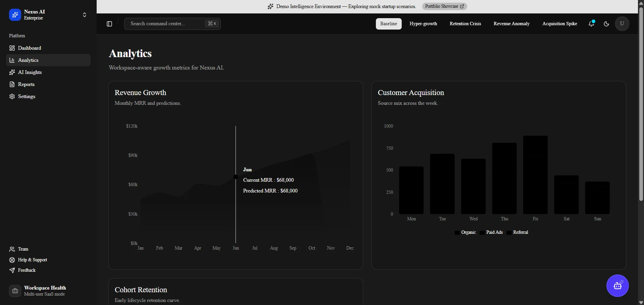Click the scrollbar down arrow
The image size is (644, 305).
pyautogui.click(x=641, y=302)
